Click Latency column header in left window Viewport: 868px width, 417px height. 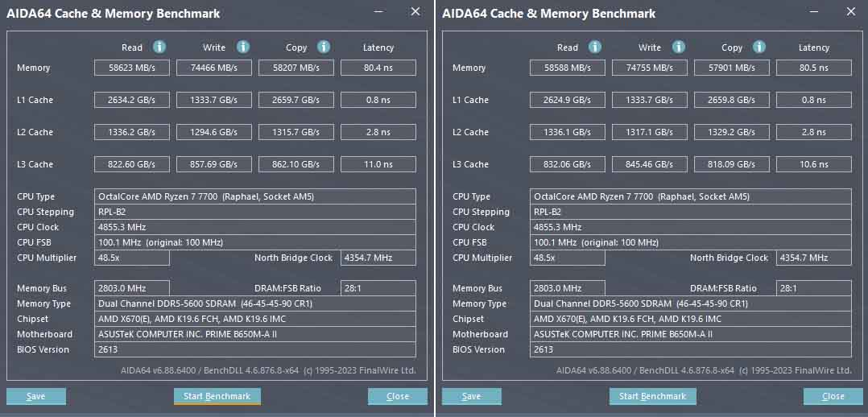coord(378,47)
